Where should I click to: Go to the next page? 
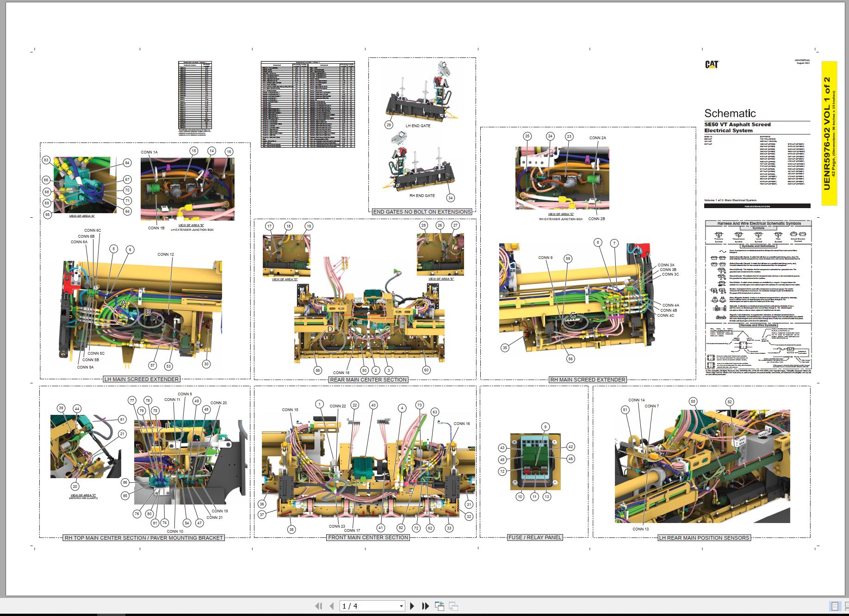[412, 606]
